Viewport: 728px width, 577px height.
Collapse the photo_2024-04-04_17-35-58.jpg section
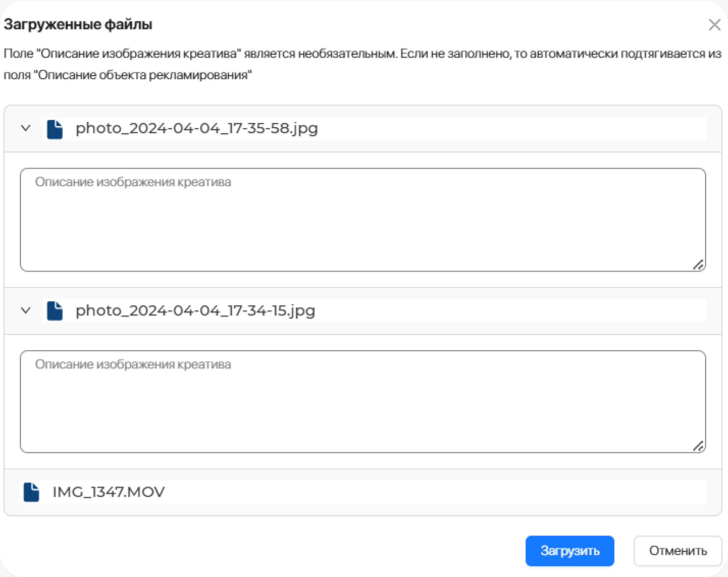tap(26, 128)
